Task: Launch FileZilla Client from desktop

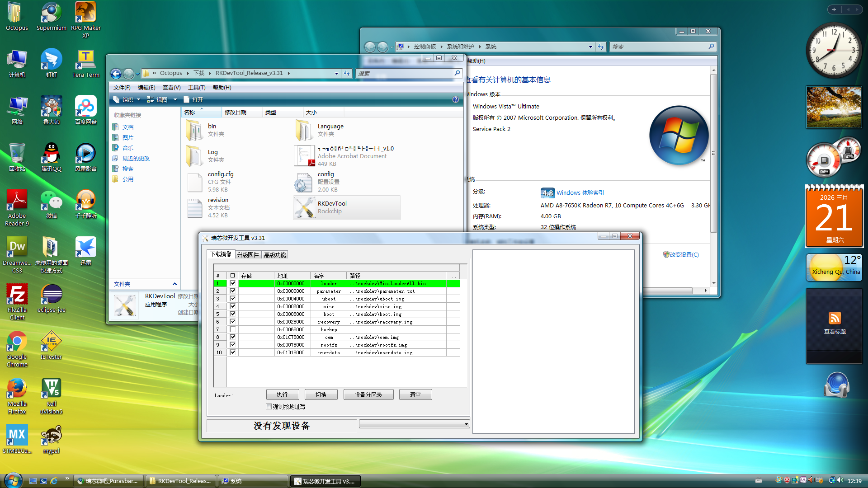Action: tap(17, 295)
